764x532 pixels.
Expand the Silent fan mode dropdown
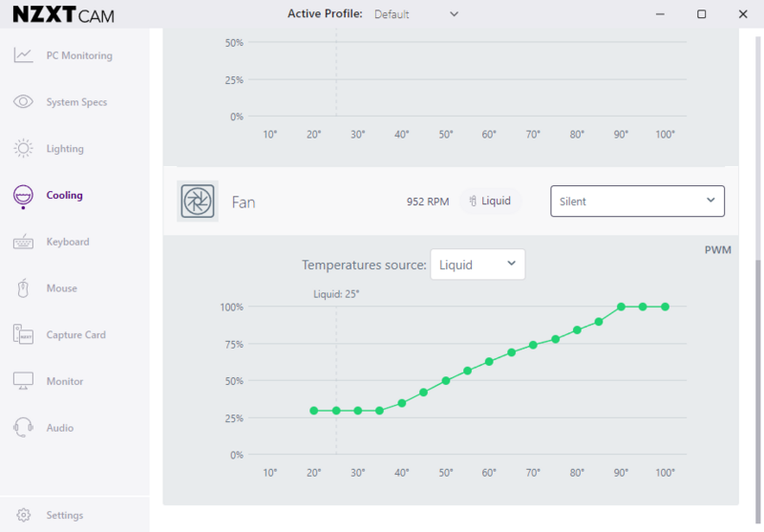click(x=637, y=202)
